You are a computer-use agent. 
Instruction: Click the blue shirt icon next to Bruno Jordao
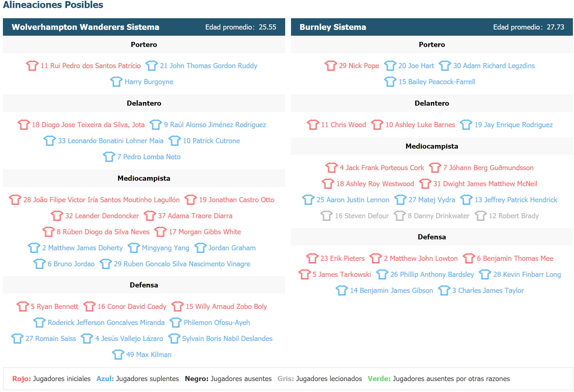point(39,264)
